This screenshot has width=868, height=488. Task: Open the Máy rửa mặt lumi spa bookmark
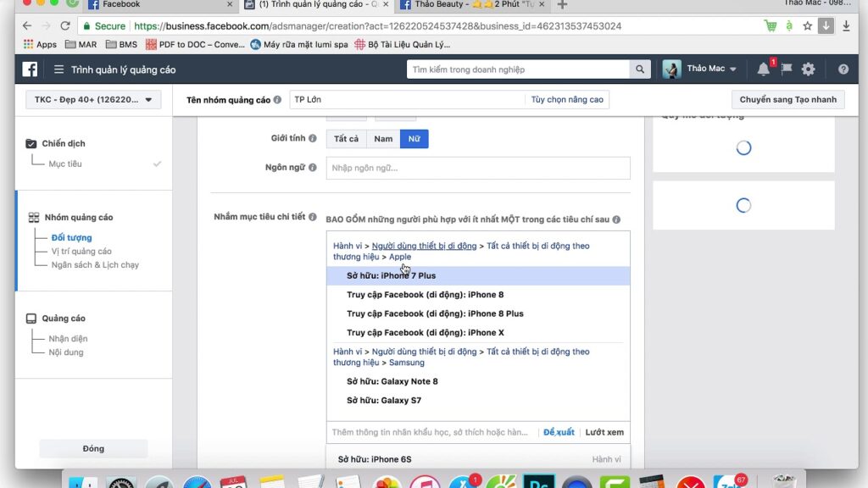point(299,44)
